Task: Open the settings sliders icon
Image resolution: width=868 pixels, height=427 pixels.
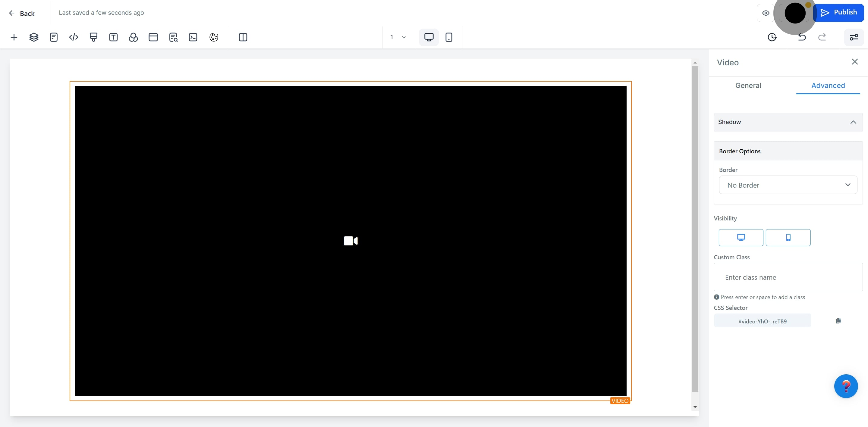Action: (x=854, y=37)
